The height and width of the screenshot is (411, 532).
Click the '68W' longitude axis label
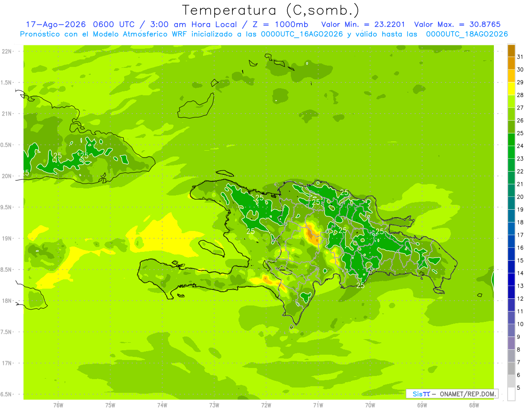(x=474, y=405)
